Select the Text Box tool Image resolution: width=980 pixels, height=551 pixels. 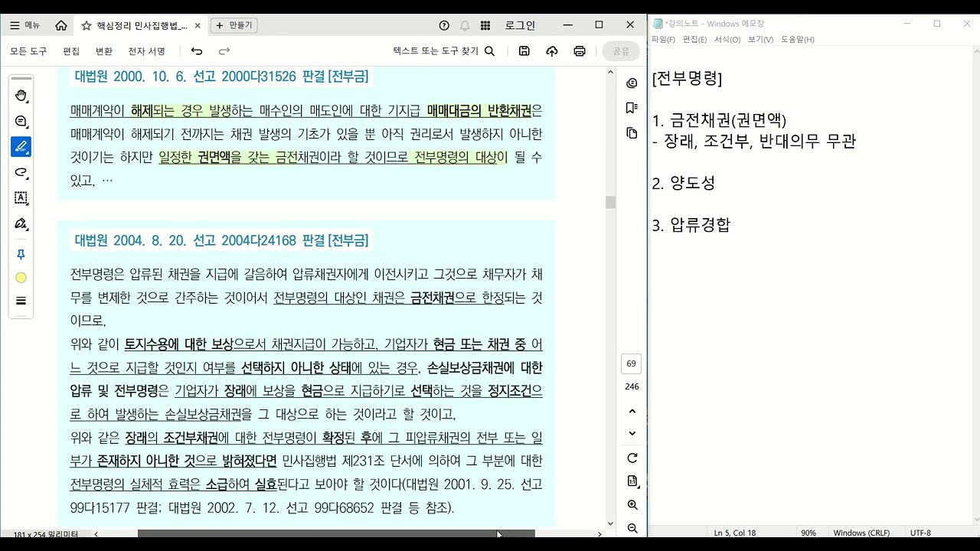[x=21, y=198]
